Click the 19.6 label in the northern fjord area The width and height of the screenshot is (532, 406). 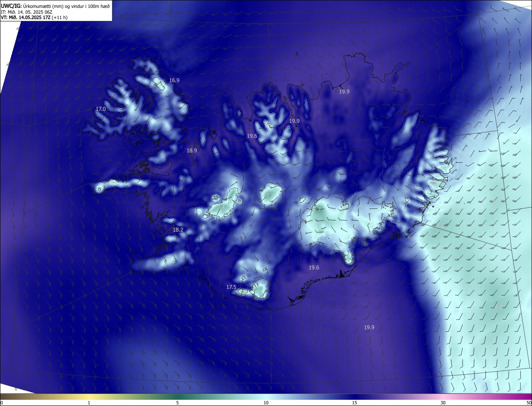coord(252,136)
